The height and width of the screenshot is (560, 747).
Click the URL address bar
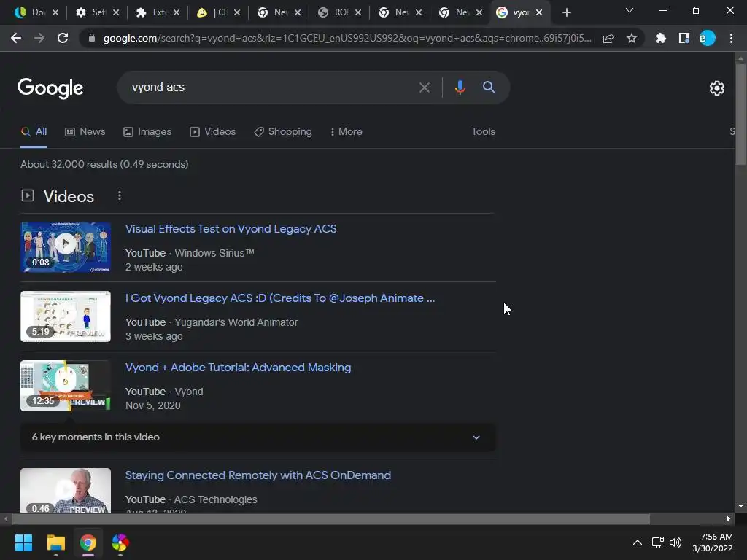click(347, 38)
